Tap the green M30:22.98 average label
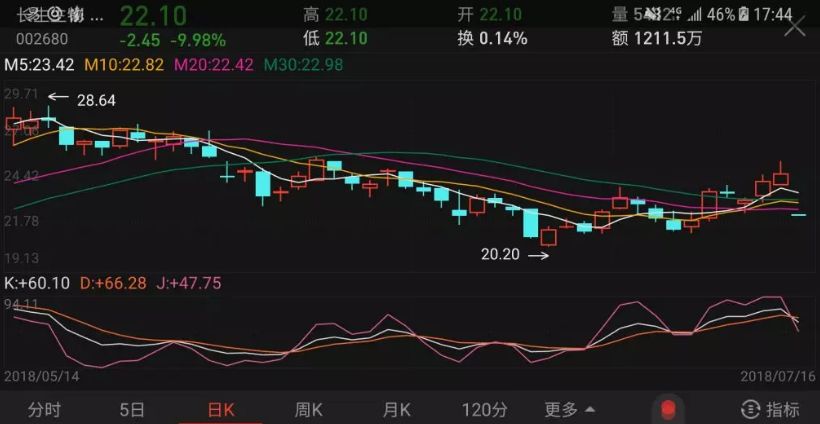Viewport: 820px width, 424px height. [305, 65]
